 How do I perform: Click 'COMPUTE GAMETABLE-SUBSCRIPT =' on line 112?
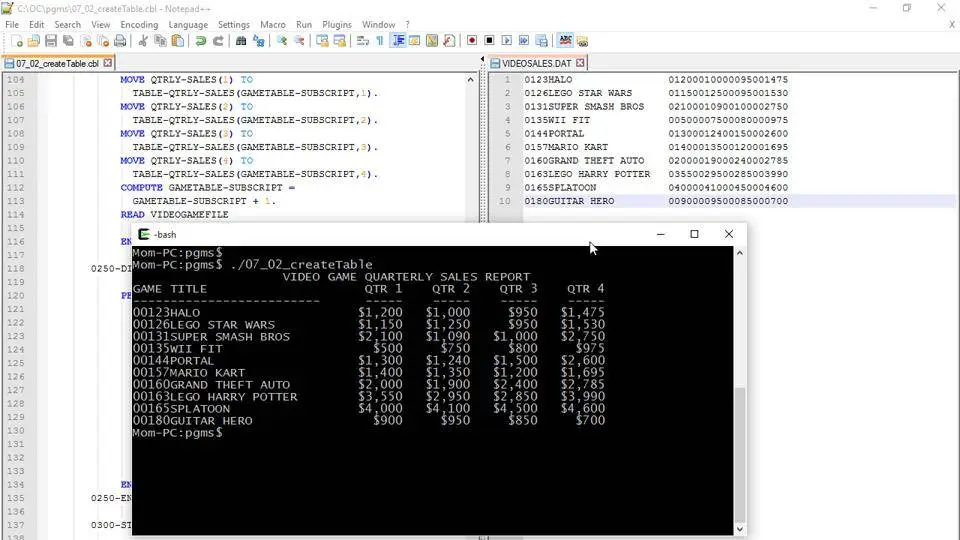tap(208, 187)
